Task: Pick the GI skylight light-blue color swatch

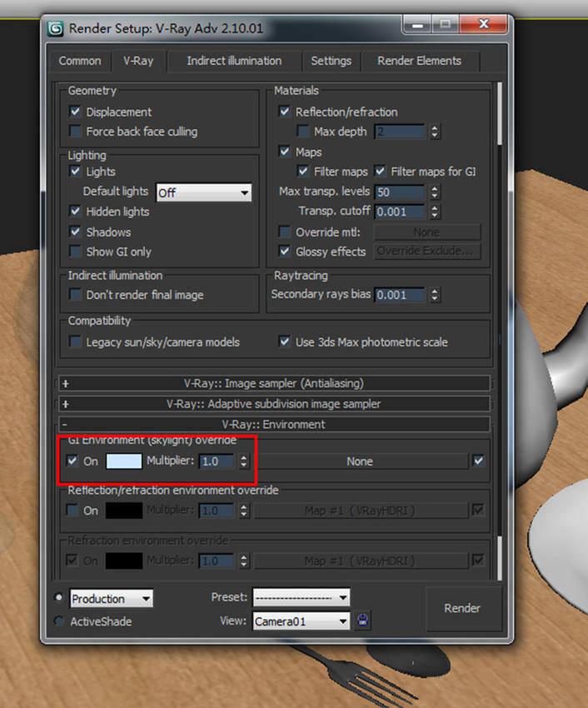Action: [x=124, y=461]
